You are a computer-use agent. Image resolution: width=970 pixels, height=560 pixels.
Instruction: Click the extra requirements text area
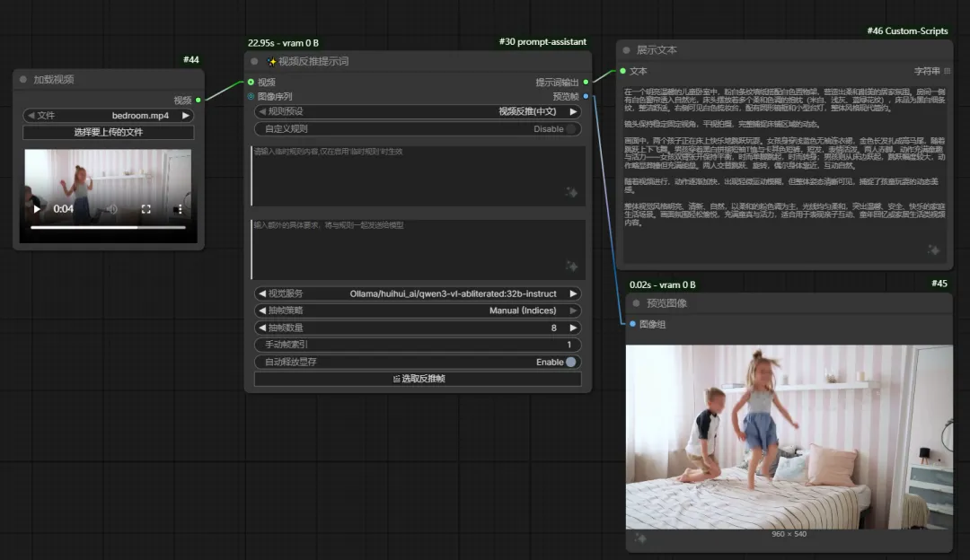pyautogui.click(x=418, y=249)
